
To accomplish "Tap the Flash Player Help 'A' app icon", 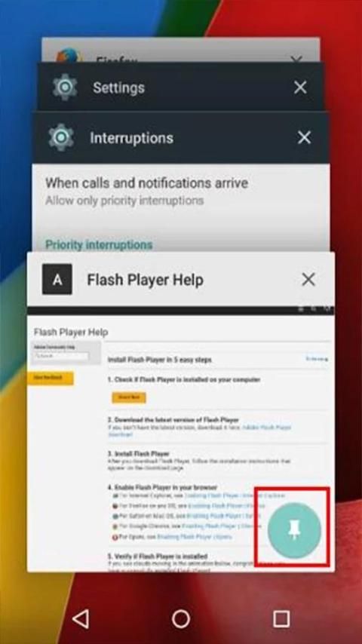I will point(57,279).
